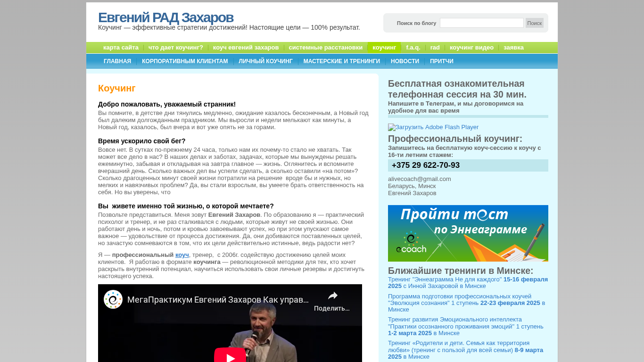Click heading Бесплатная ознакомительная телефонная сессия
Screen dimensions: 644x362
[x=457, y=89]
